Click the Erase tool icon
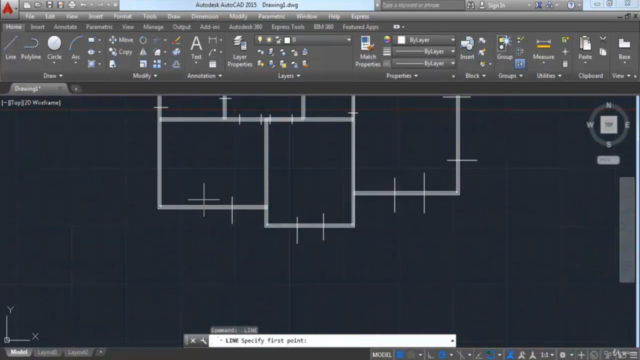640x360 pixels. (176, 40)
